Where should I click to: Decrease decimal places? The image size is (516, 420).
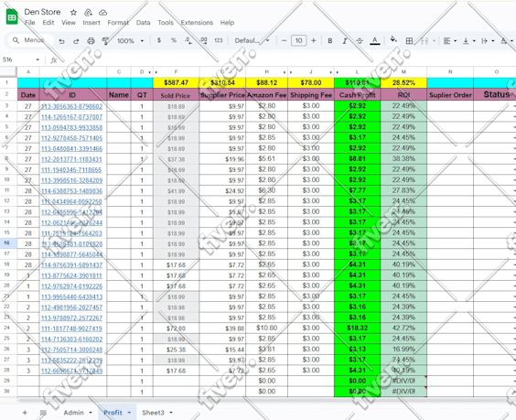pyautogui.click(x=188, y=40)
